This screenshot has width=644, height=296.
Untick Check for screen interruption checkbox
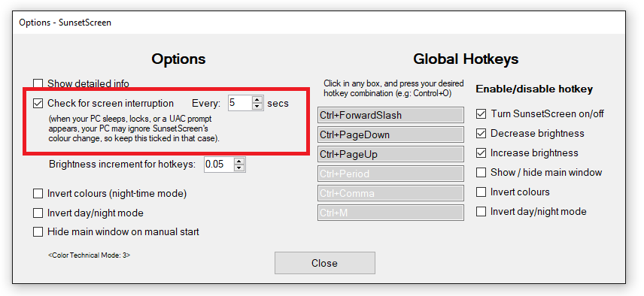[x=38, y=104]
